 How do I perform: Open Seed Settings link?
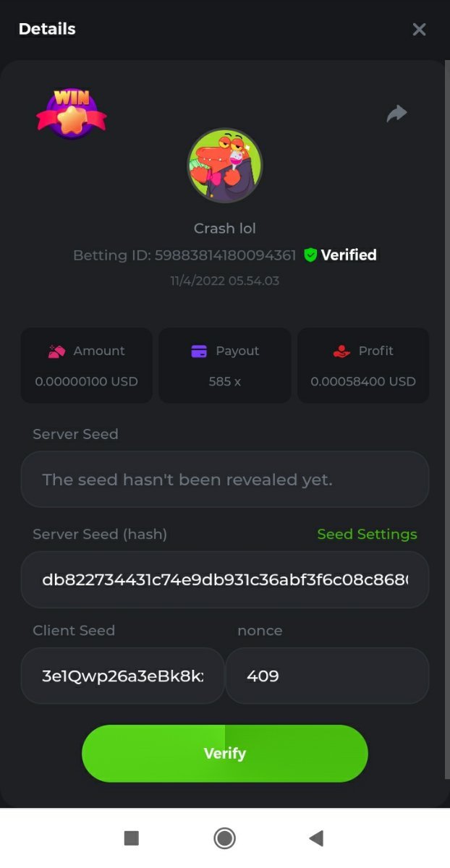[x=367, y=534]
